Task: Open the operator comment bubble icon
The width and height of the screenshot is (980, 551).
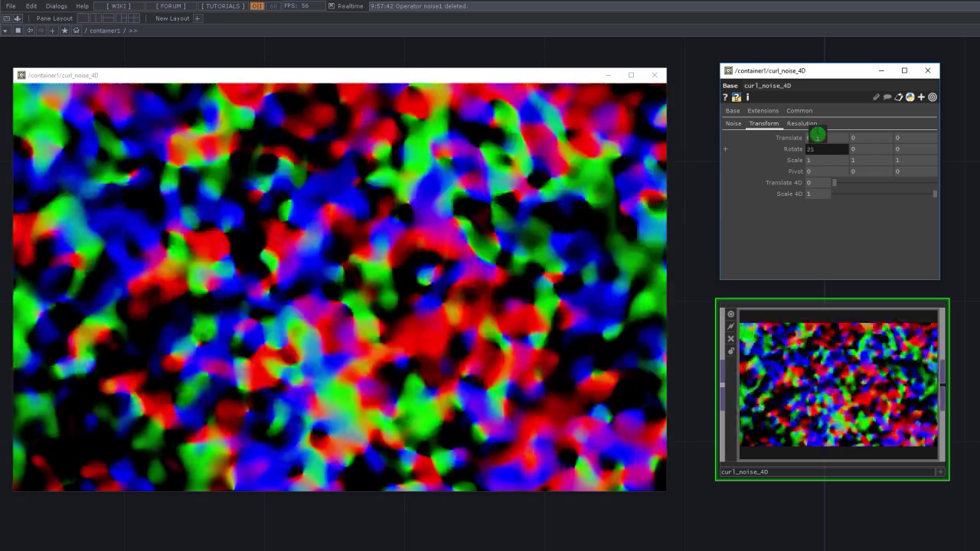Action: click(x=887, y=97)
